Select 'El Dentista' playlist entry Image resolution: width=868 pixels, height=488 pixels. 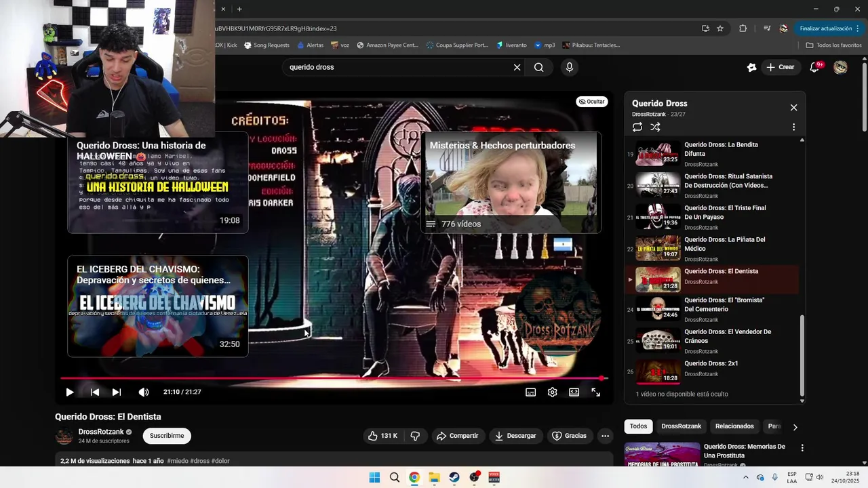(x=712, y=279)
